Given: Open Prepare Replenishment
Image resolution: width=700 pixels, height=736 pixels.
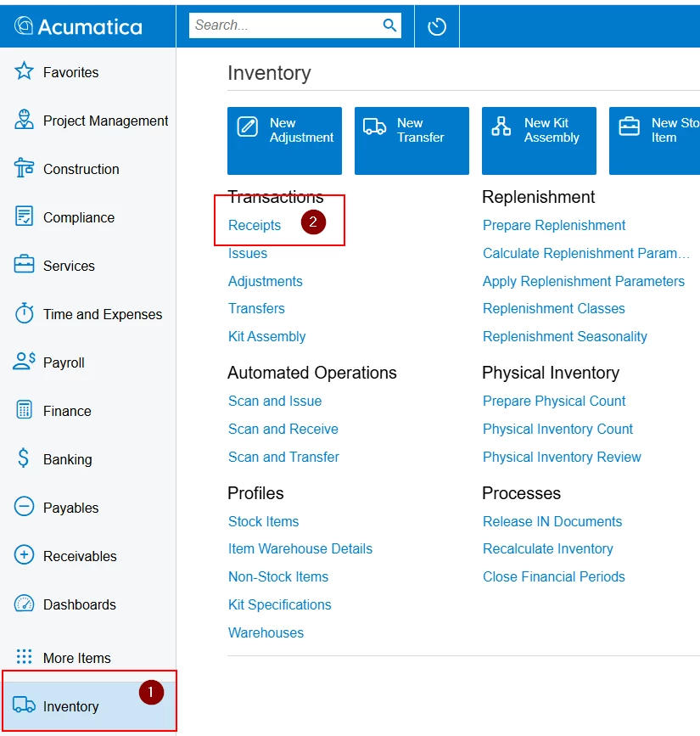Looking at the screenshot, I should 554,225.
